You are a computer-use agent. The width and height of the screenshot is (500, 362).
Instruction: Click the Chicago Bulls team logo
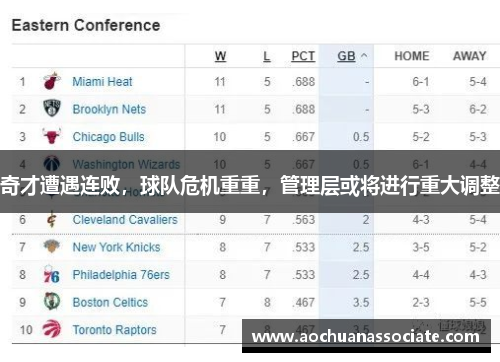[x=52, y=136]
